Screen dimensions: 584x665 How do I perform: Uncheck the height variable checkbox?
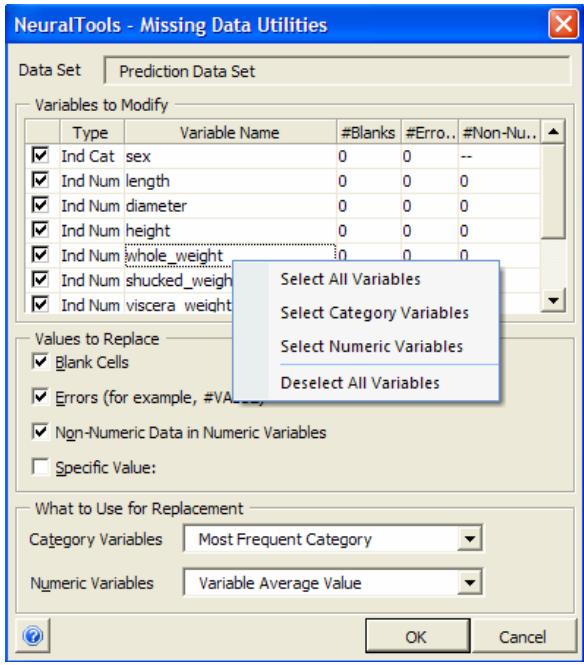coord(40,230)
